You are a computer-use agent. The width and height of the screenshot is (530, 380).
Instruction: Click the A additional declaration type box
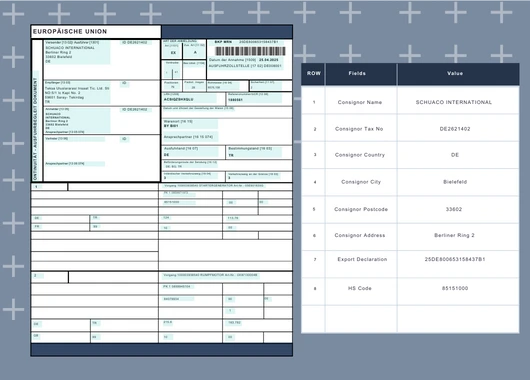point(195,51)
